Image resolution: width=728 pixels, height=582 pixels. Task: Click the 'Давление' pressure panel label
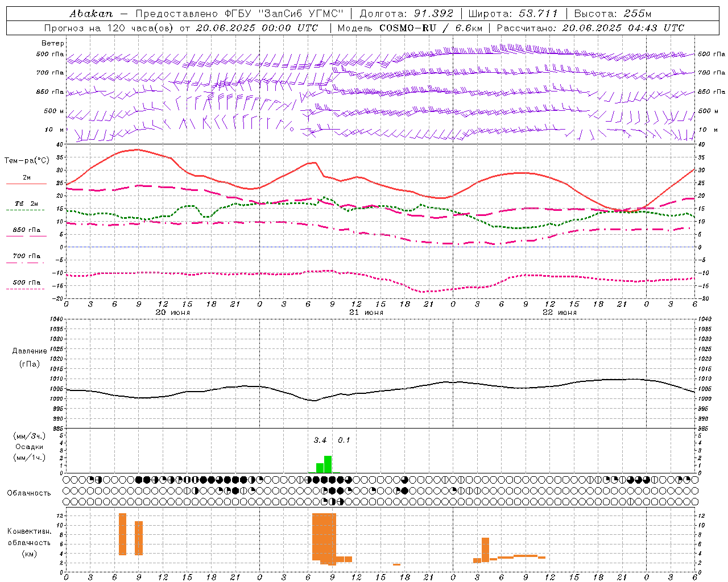point(30,351)
